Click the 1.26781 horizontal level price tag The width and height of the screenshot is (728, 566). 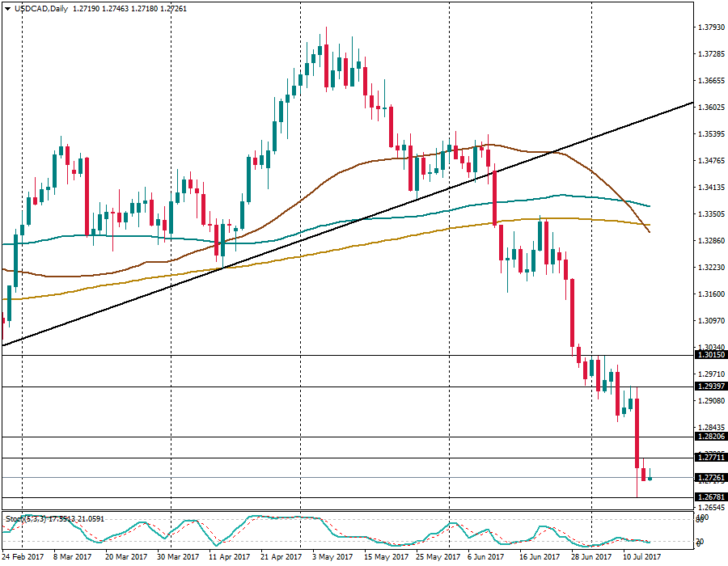(711, 497)
